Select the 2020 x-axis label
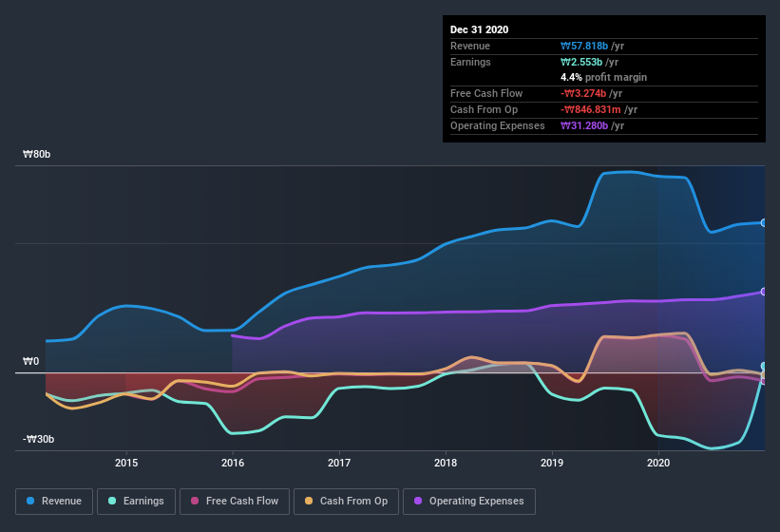The width and height of the screenshot is (780, 532). click(658, 463)
